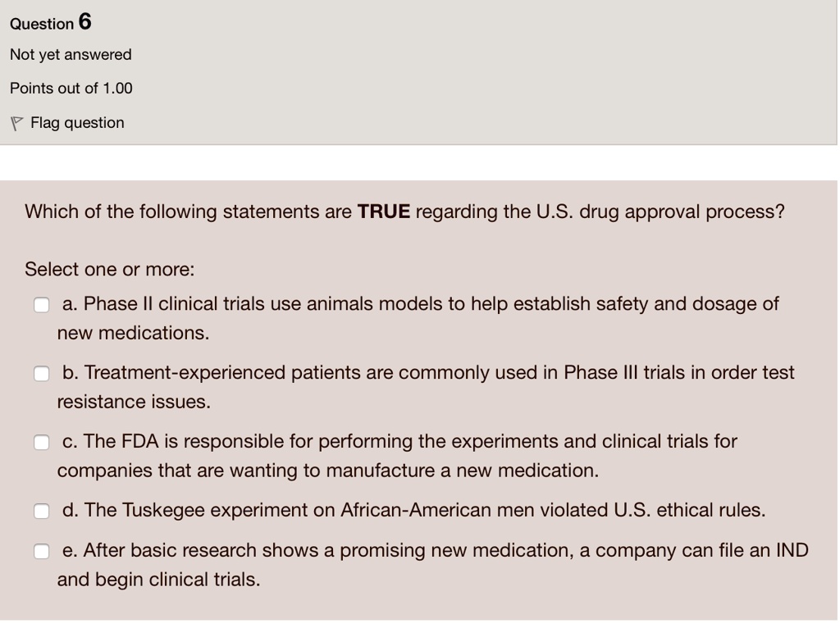Check option b about treatment-experienced patients
Image resolution: width=840 pixels, height=628 pixels.
point(41,374)
